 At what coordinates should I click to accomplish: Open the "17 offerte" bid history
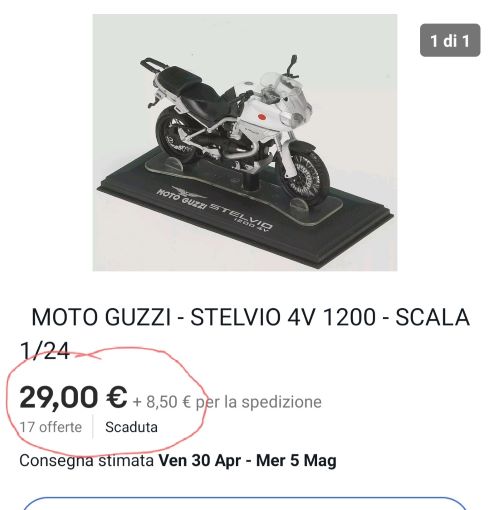click(51, 427)
